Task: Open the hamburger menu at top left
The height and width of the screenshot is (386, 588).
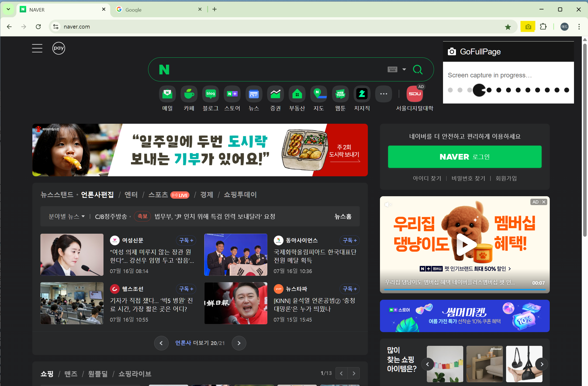Action: pyautogui.click(x=37, y=48)
